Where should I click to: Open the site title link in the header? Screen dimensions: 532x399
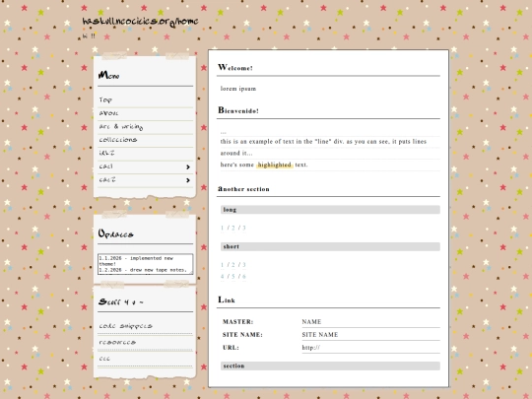pyautogui.click(x=140, y=22)
